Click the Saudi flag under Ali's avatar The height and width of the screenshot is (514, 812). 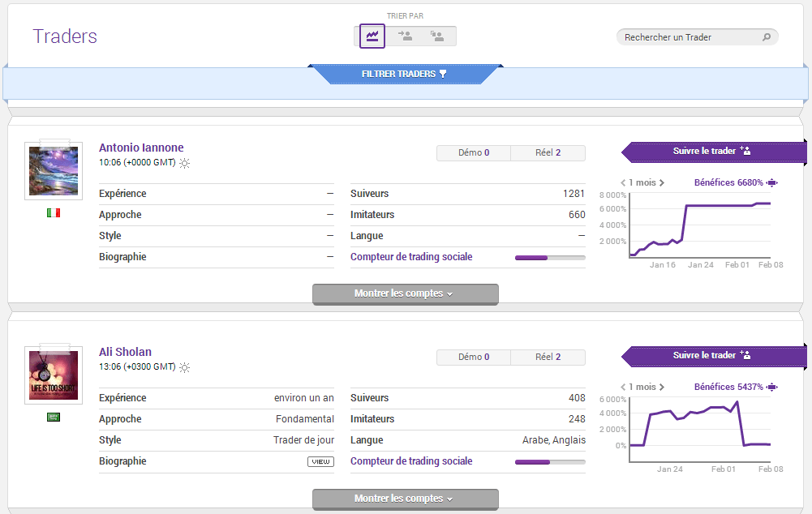tap(54, 418)
